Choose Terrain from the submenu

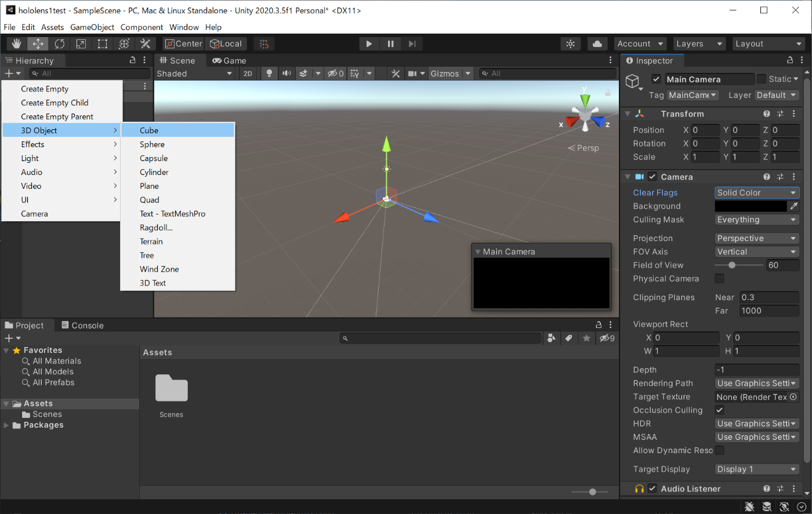[177, 242]
